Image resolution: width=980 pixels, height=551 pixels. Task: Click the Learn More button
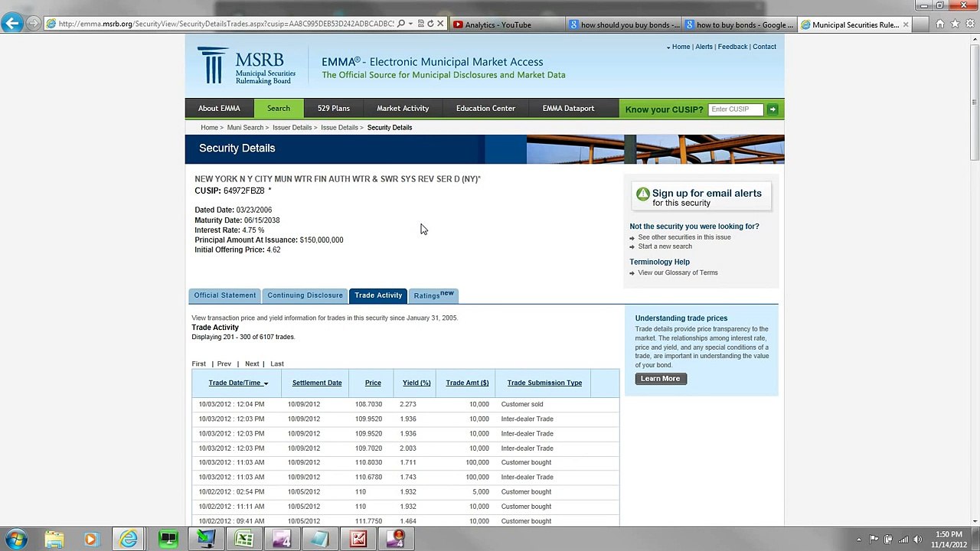coord(660,379)
